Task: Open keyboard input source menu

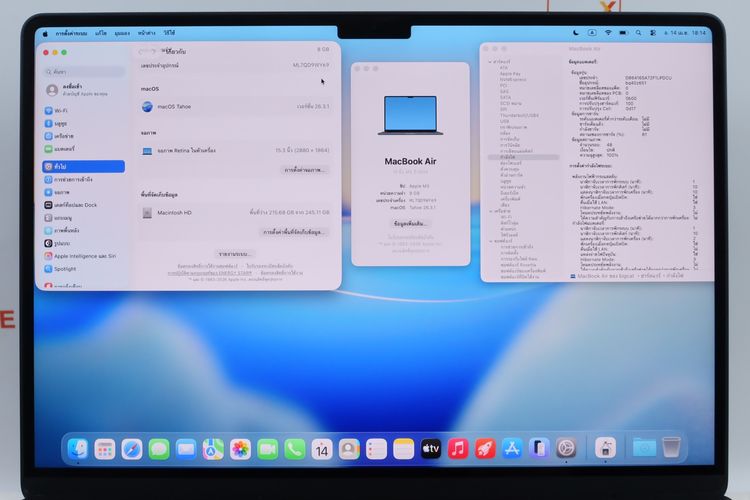Action: coord(592,33)
